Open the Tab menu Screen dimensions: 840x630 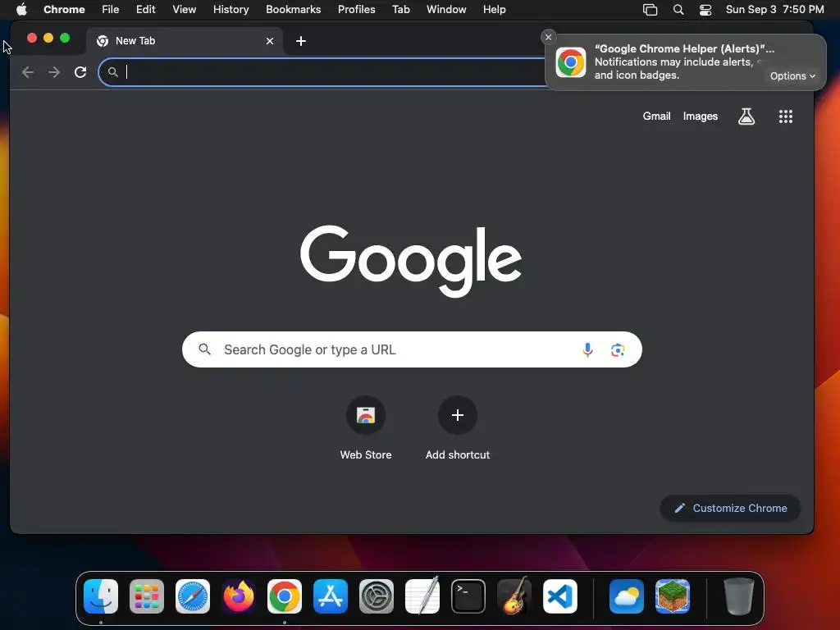pos(400,10)
